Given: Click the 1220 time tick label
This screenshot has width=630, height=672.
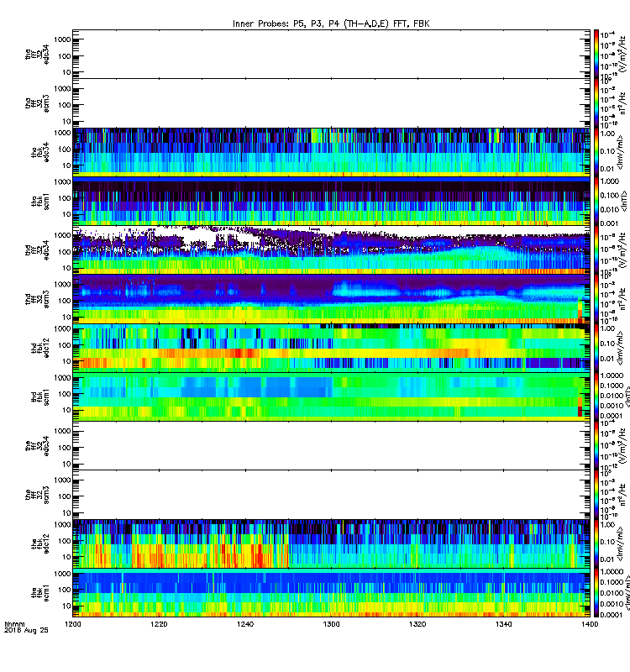Looking at the screenshot, I should 159,624.
